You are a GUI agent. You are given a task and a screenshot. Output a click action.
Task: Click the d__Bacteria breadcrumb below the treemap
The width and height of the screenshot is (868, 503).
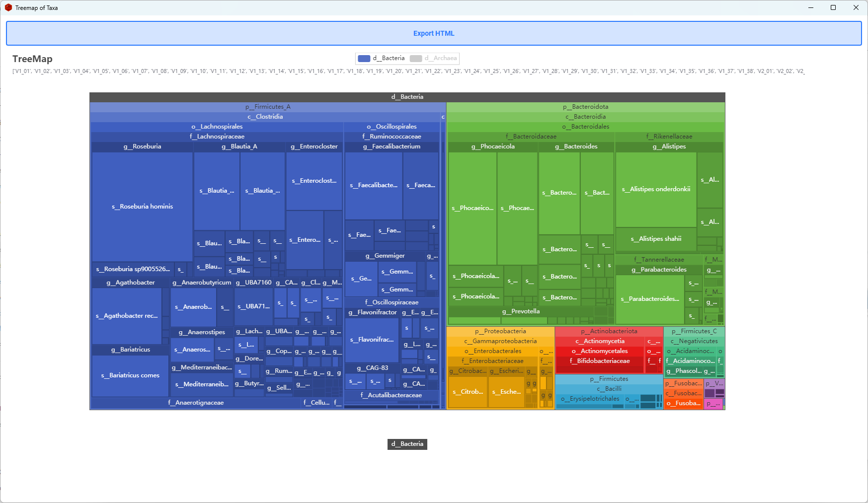tap(407, 444)
